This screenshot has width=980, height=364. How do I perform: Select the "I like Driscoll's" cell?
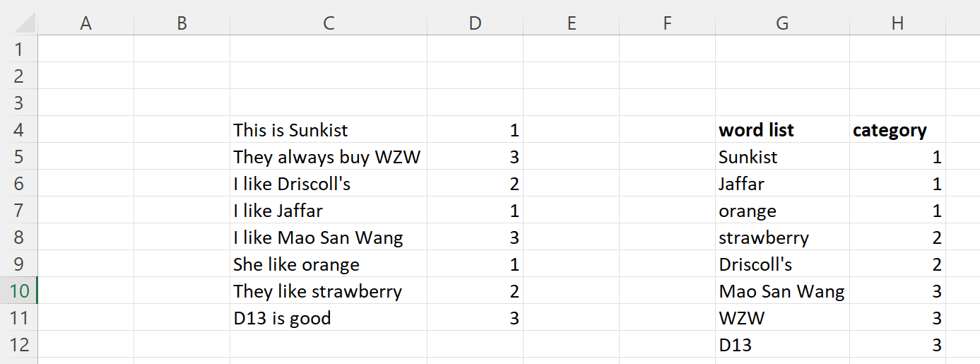click(x=329, y=184)
